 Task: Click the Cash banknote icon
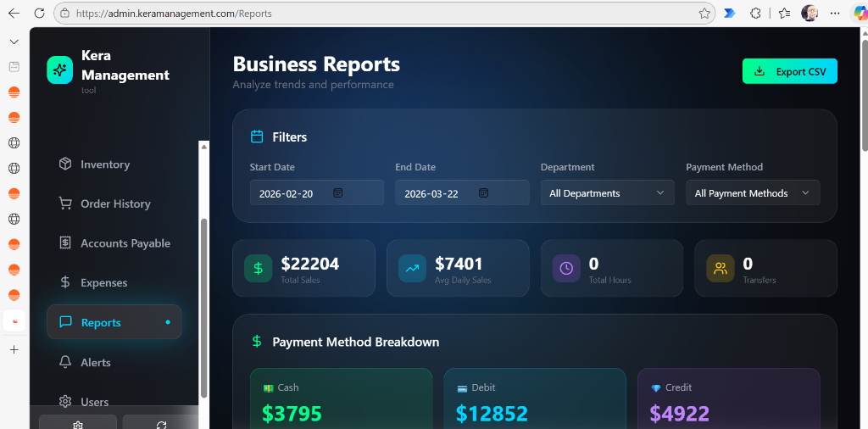point(269,388)
